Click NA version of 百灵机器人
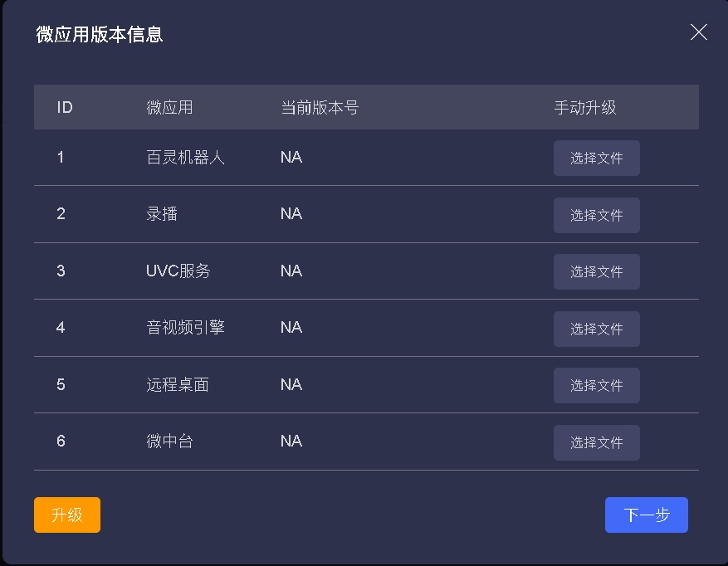 (291, 158)
